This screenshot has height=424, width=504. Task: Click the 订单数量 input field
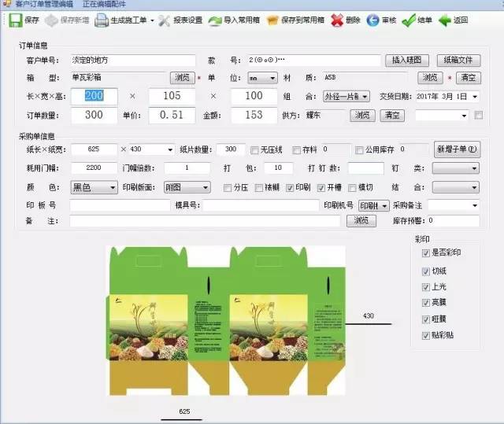pos(94,115)
